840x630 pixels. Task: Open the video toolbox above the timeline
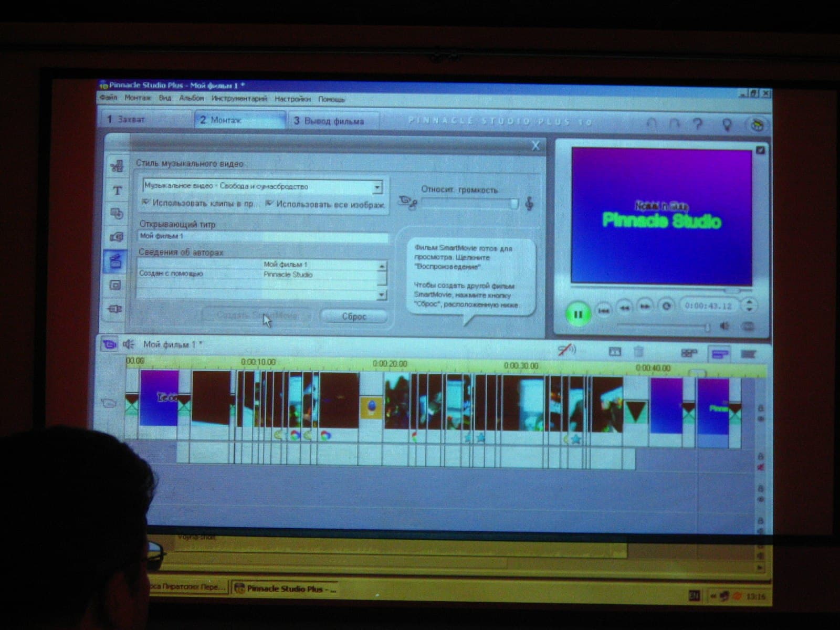click(109, 344)
